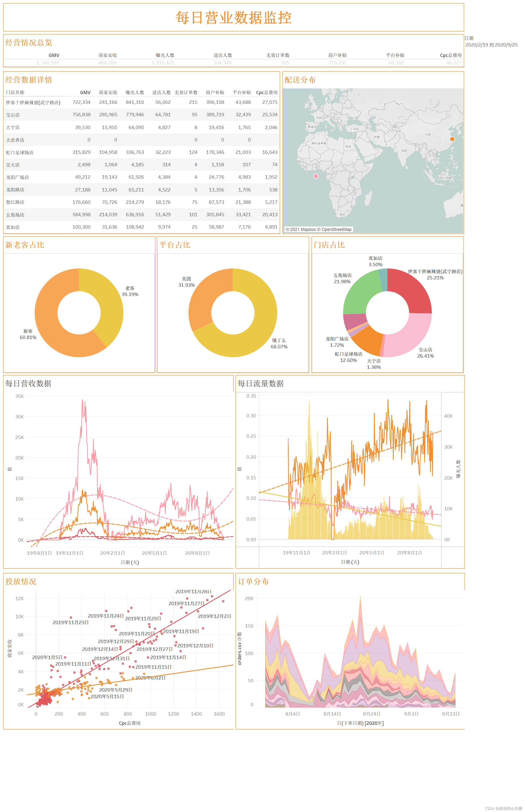Image resolution: width=525 pixels, height=812 pixels.
Task: Click the 平台占比 chart title
Action: [x=175, y=245]
